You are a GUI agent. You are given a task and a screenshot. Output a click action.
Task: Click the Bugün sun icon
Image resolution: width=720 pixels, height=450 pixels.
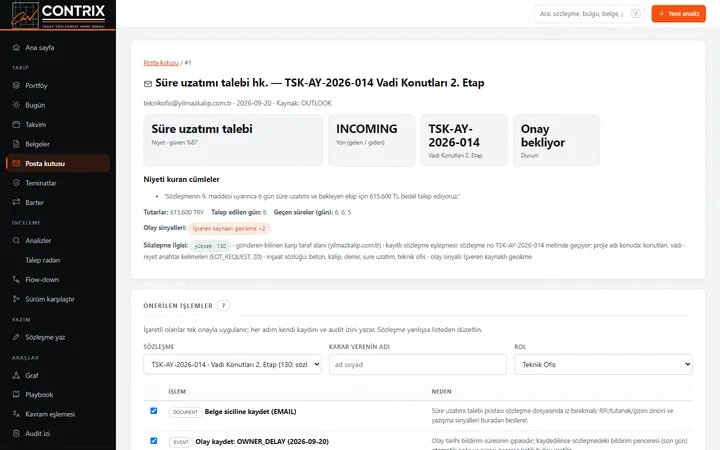16,105
